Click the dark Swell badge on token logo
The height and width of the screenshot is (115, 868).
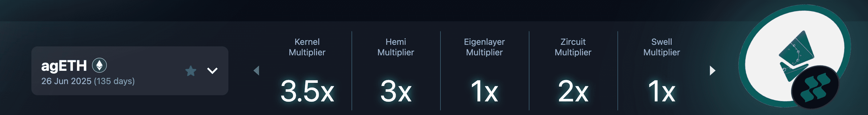815,87
